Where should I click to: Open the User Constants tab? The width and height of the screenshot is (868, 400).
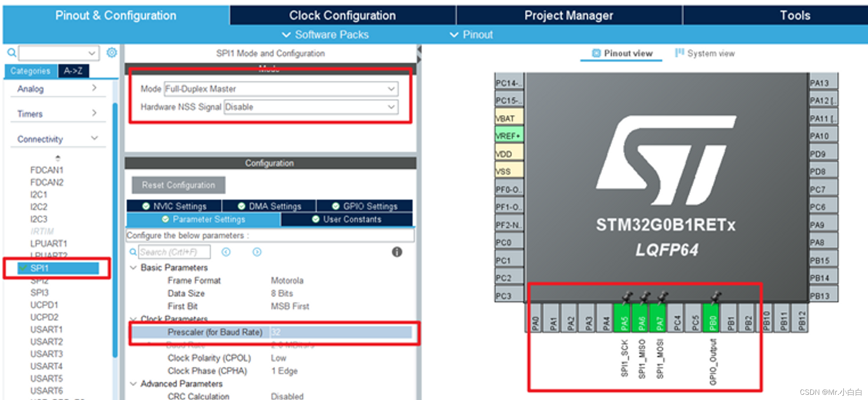[346, 219]
